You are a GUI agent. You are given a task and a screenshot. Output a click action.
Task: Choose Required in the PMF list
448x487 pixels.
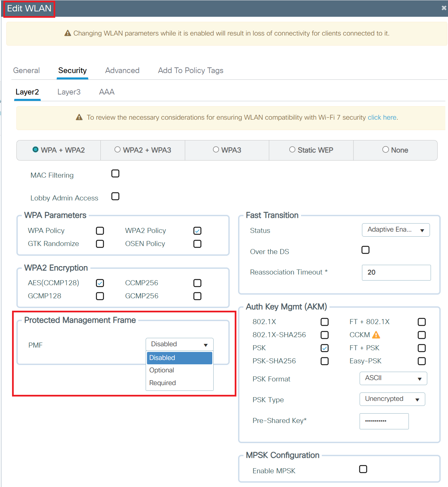coord(163,383)
